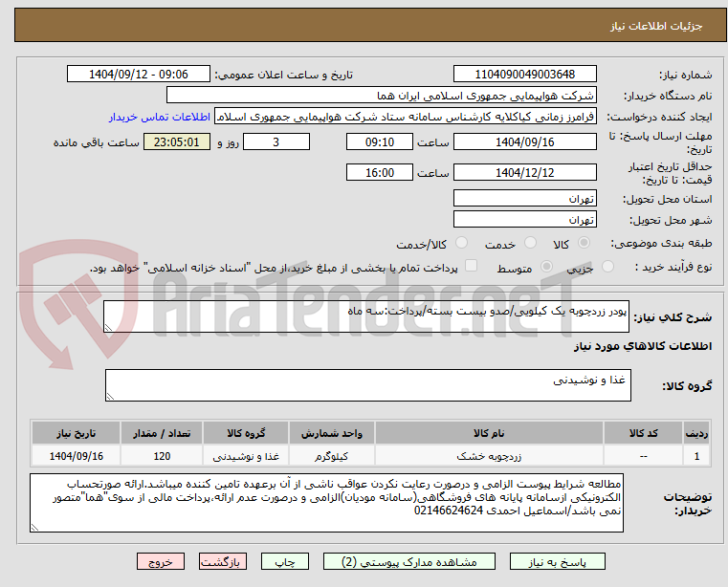
Task: Click the غذا و نوشیدنی table cell
Action: pyautogui.click(x=246, y=456)
